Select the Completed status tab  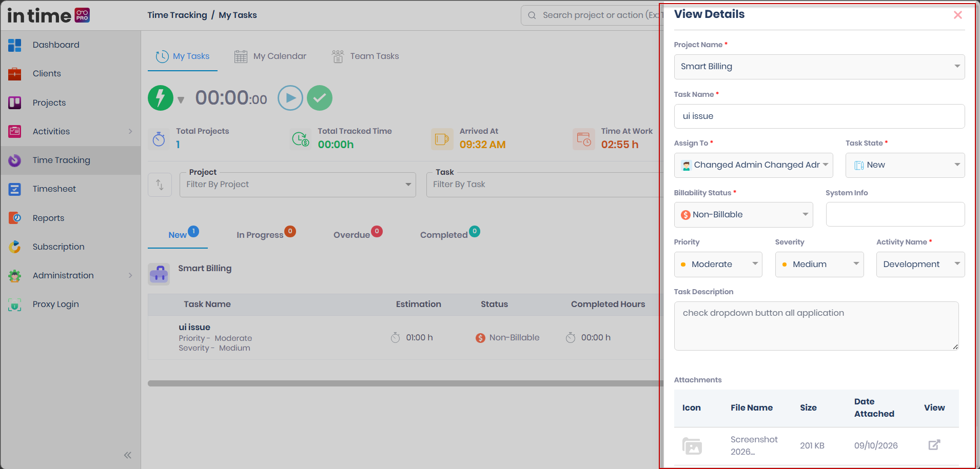[x=450, y=234]
